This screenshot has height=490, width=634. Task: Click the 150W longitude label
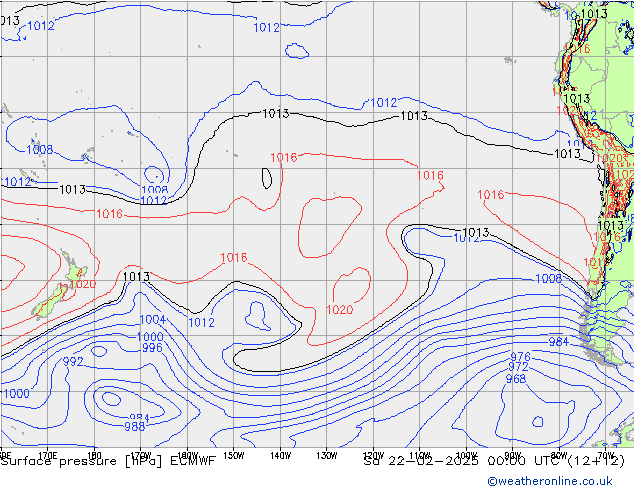pos(234,455)
